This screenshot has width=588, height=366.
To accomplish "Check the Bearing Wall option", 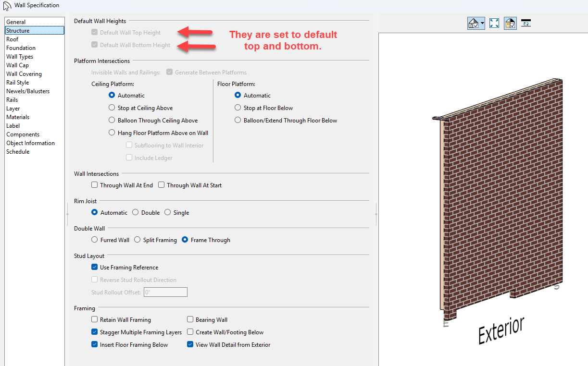I will click(190, 320).
